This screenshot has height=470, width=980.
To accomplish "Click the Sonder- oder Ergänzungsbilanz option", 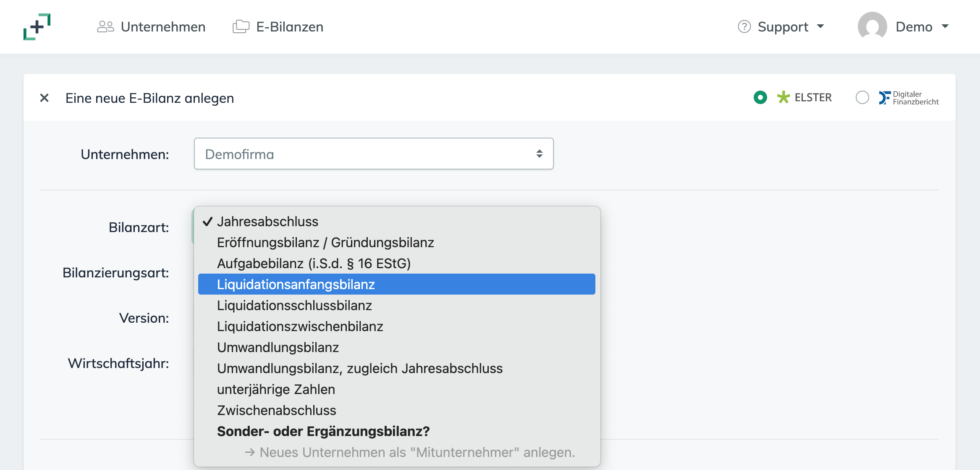I will click(x=323, y=431).
